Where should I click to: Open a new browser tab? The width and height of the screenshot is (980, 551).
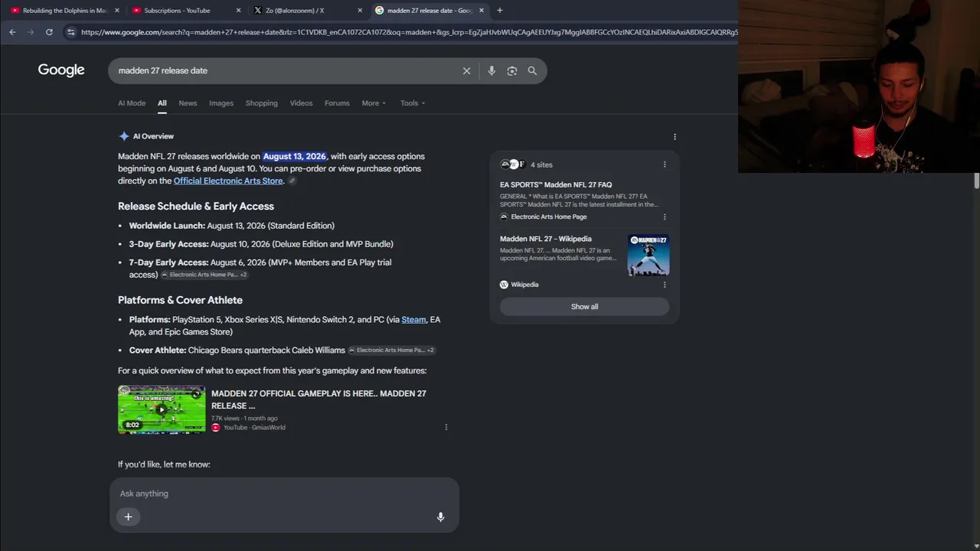click(x=499, y=10)
